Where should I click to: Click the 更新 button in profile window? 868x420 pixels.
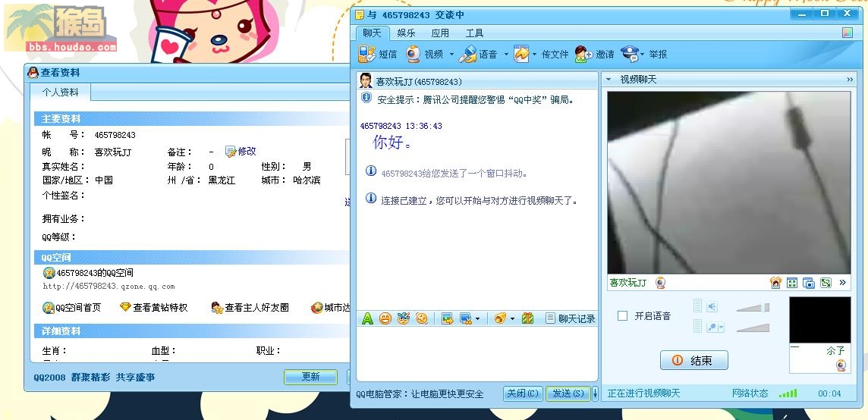pyautogui.click(x=310, y=377)
